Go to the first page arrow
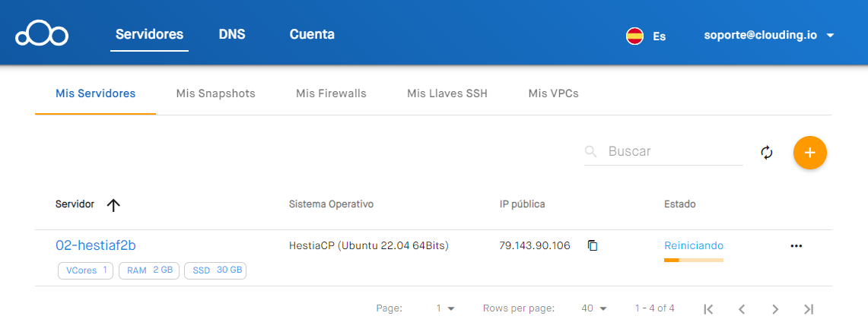Image resolution: width=868 pixels, height=335 pixels. coord(708,309)
